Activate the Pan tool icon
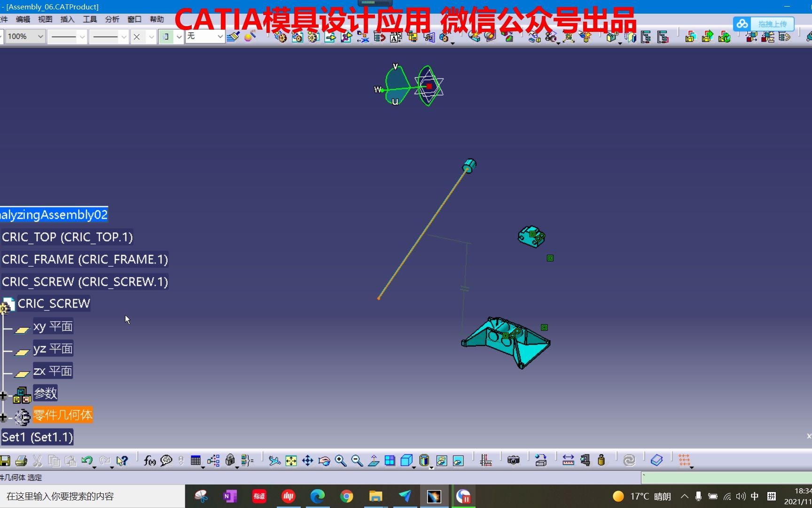 pos(307,460)
